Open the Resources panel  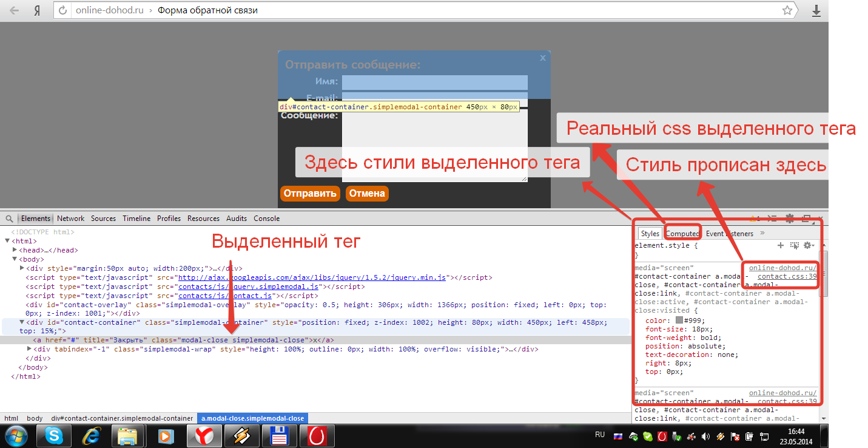tap(203, 219)
